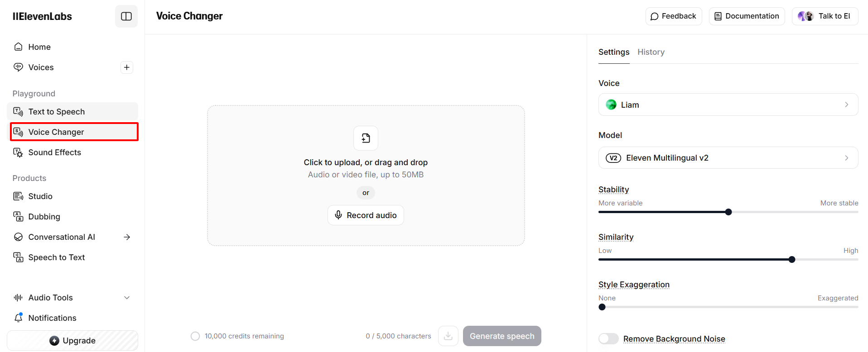This screenshot has height=352, width=868.
Task: Click the file upload icon in the drop zone
Action: coord(366,138)
